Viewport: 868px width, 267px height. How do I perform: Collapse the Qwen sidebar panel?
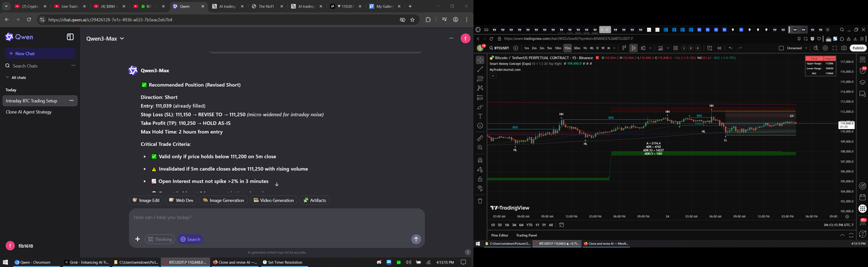(71, 37)
